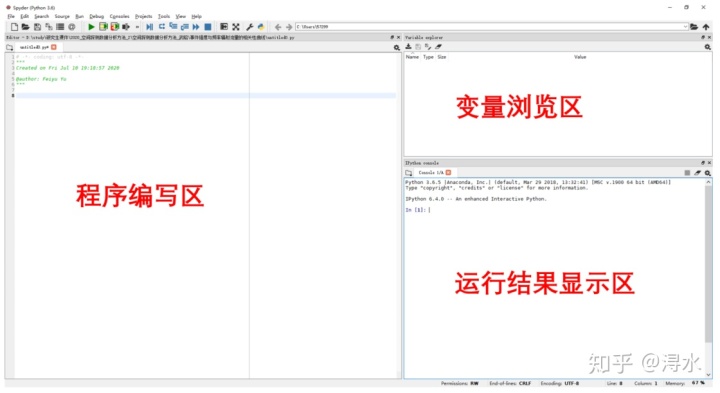Select the Console 1/A tab
The height and width of the screenshot is (393, 720).
point(431,173)
